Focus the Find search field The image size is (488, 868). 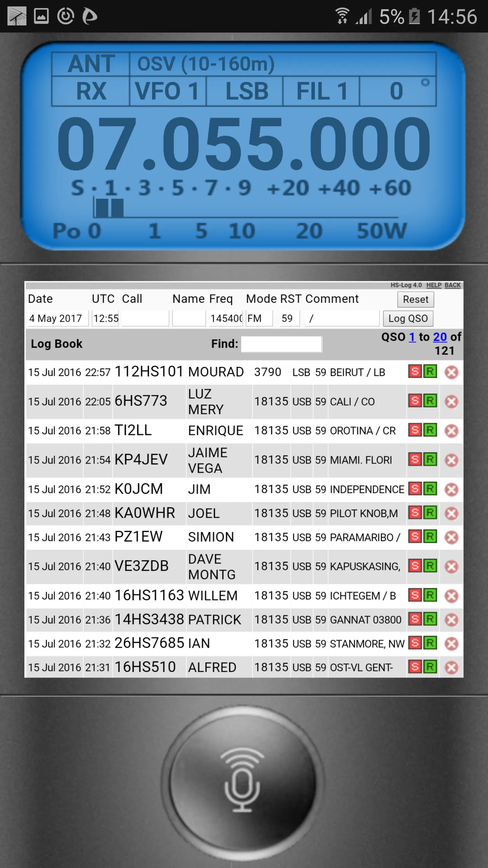pyautogui.click(x=281, y=344)
